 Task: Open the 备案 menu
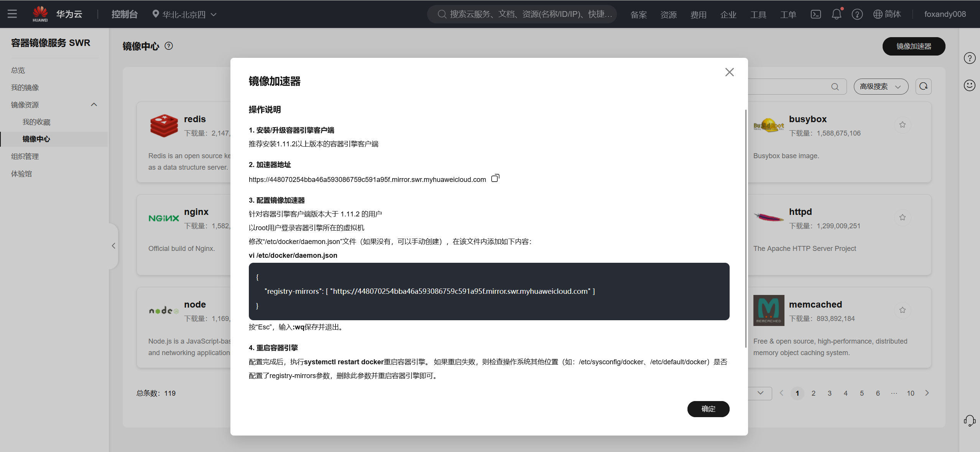pos(639,14)
